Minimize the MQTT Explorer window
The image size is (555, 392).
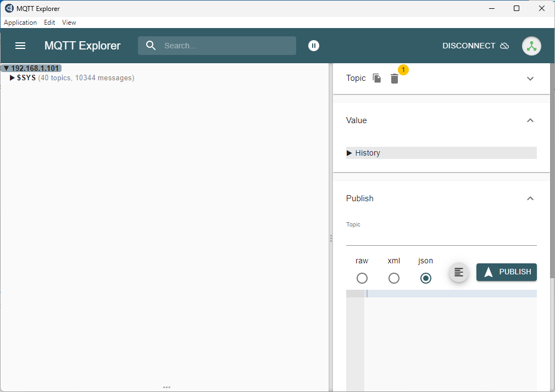tap(492, 8)
